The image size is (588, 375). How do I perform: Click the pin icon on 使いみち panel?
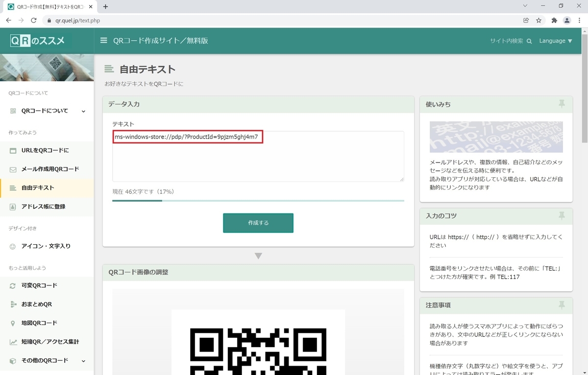[562, 103]
